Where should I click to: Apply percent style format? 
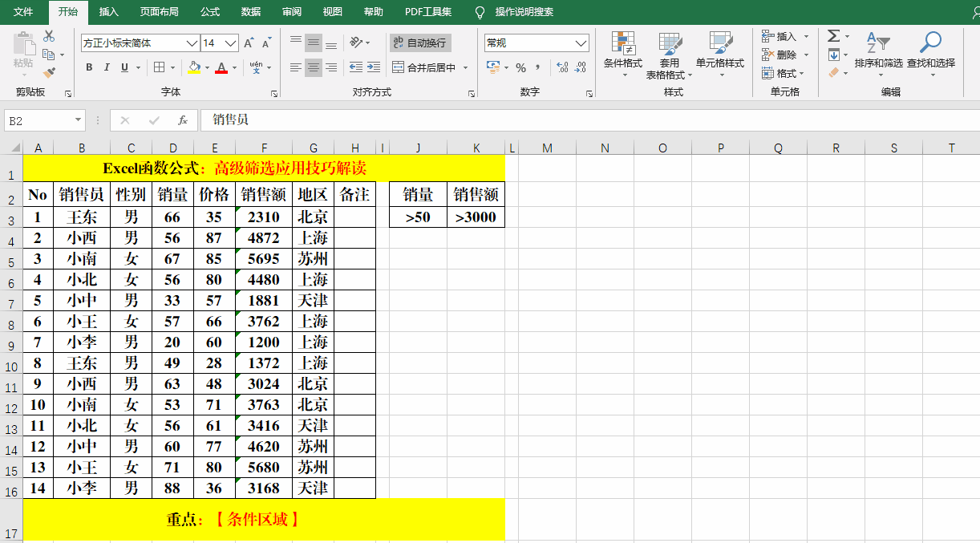point(520,67)
